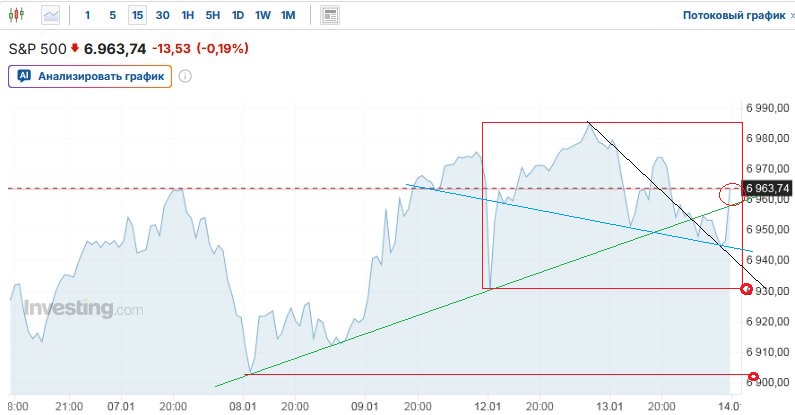Screen dimensions: 795x415
Task: Click the AI badge icon
Action: pyautogui.click(x=24, y=76)
